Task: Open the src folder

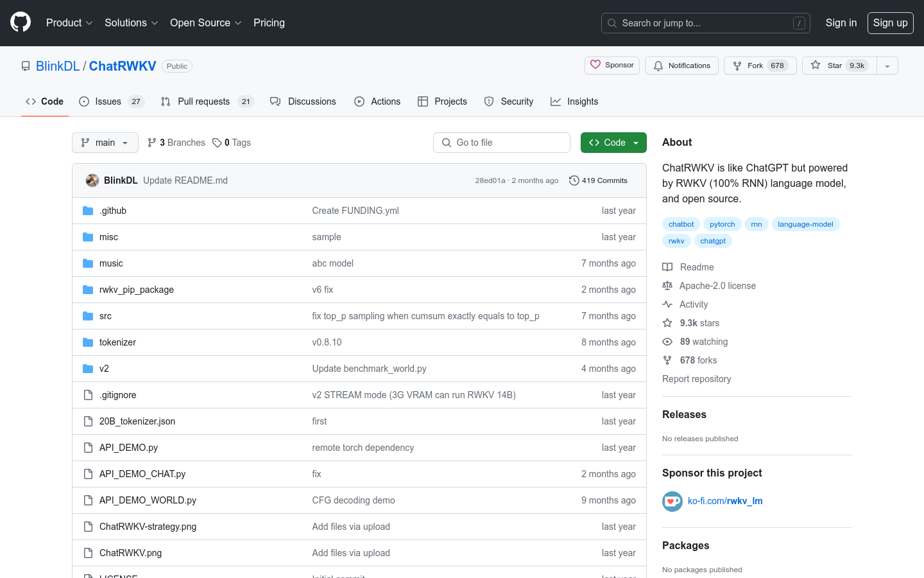Action: 105,316
